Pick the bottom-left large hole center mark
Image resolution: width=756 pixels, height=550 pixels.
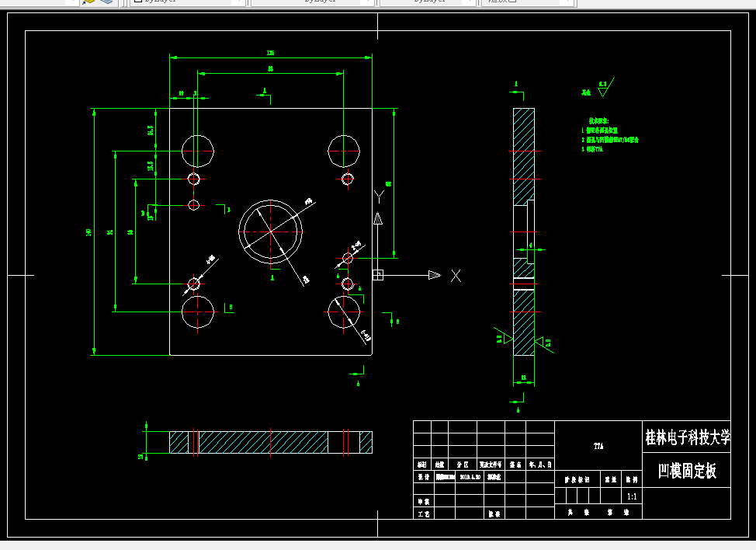(x=198, y=312)
